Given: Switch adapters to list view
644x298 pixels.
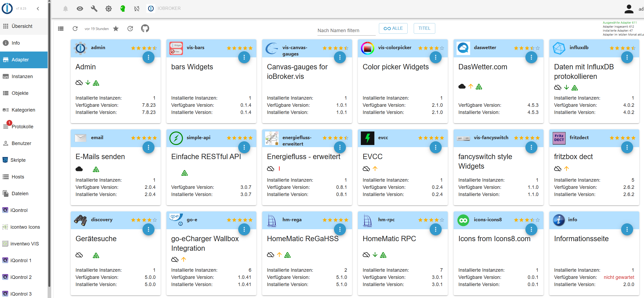Looking at the screenshot, I should [x=61, y=28].
